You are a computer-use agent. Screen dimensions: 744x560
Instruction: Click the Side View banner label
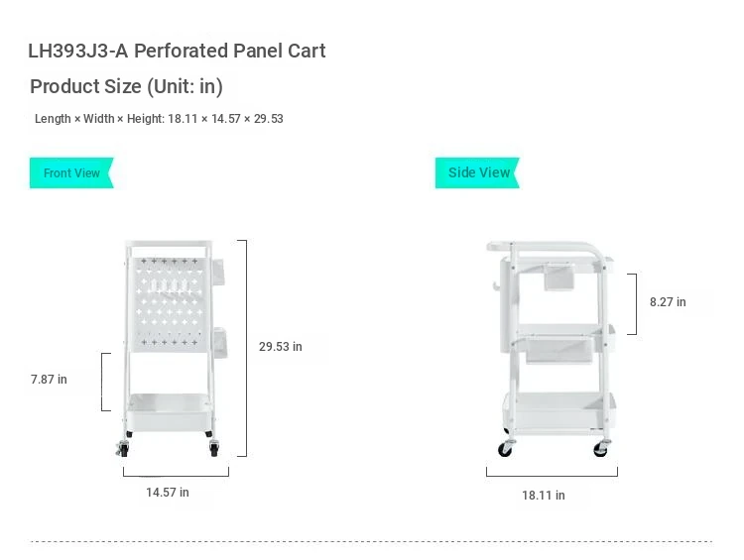(x=478, y=173)
